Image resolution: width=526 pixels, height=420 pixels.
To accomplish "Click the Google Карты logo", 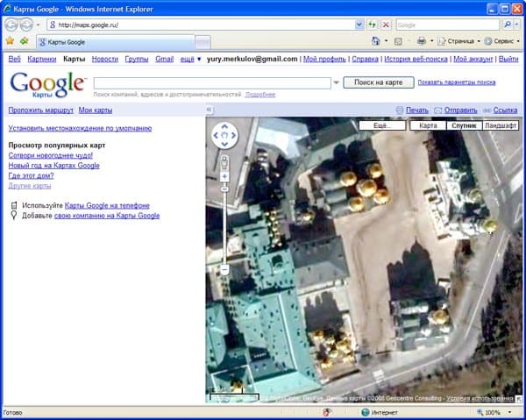I will 47,84.
